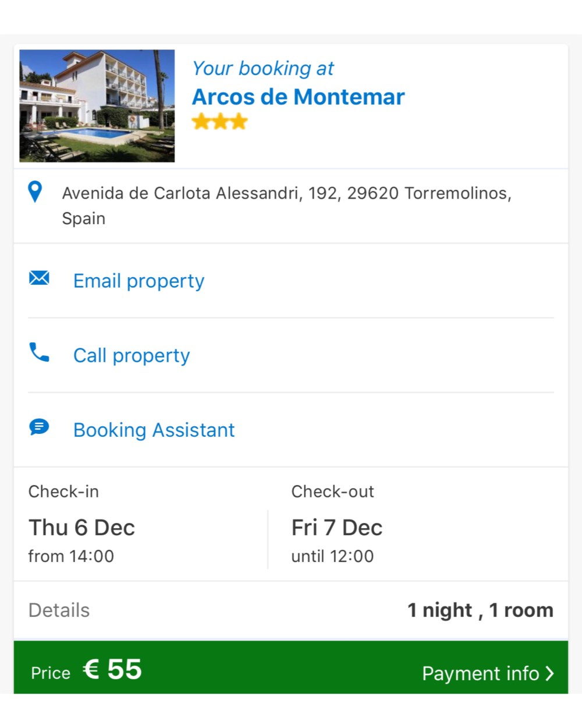Click the 'from 14:00' check-in time
This screenshot has width=582, height=728.
point(71,556)
